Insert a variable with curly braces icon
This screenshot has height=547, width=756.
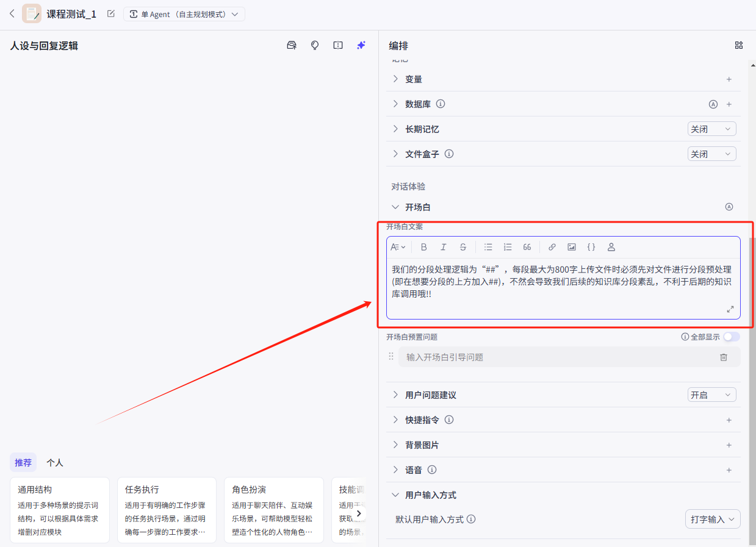pyautogui.click(x=591, y=247)
